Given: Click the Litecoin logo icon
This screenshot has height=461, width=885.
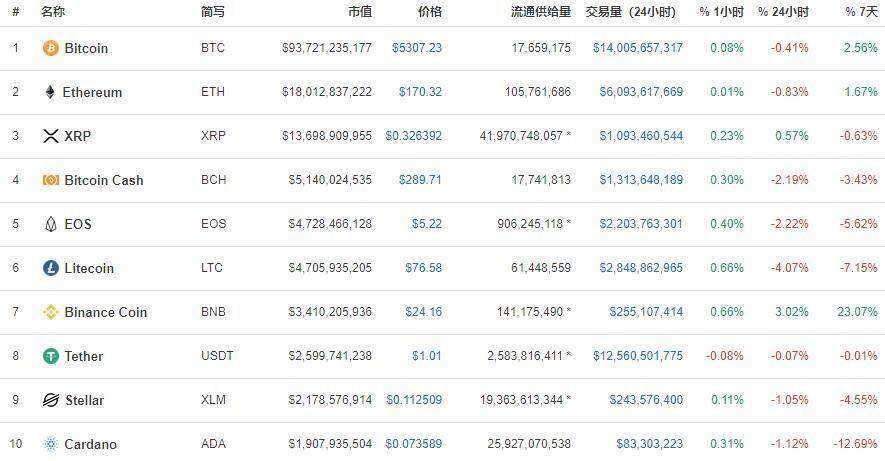Looking at the screenshot, I should click(x=50, y=268).
